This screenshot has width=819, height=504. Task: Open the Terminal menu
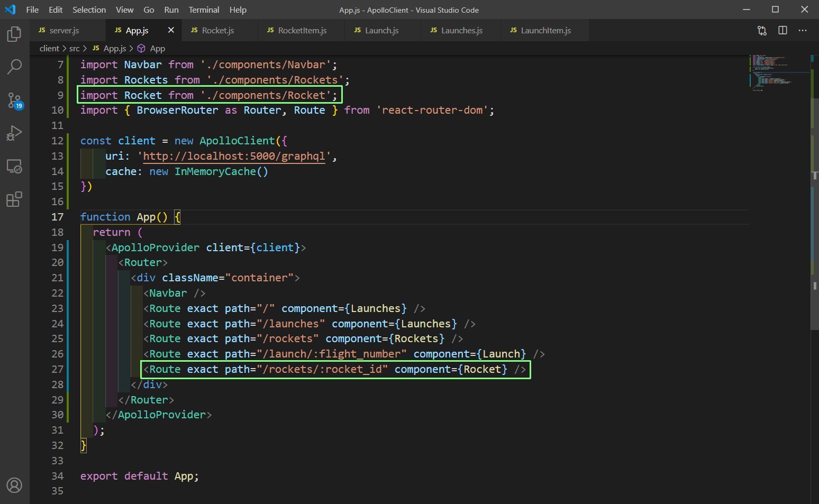point(204,10)
